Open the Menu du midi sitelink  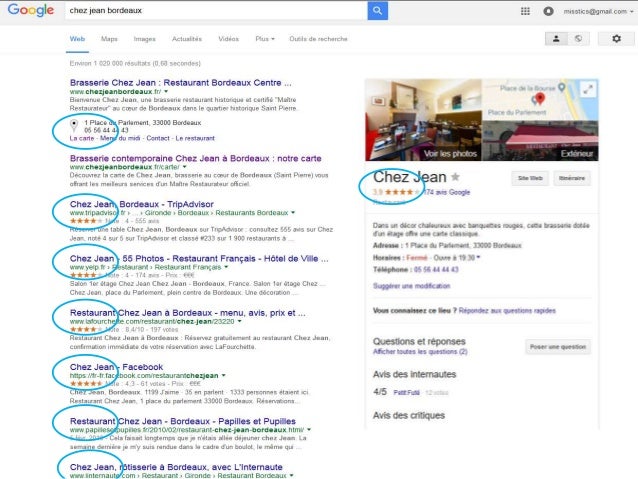coord(120,138)
